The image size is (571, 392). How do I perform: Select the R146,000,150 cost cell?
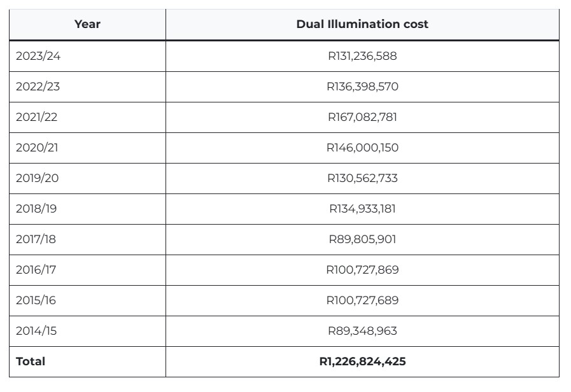click(362, 148)
